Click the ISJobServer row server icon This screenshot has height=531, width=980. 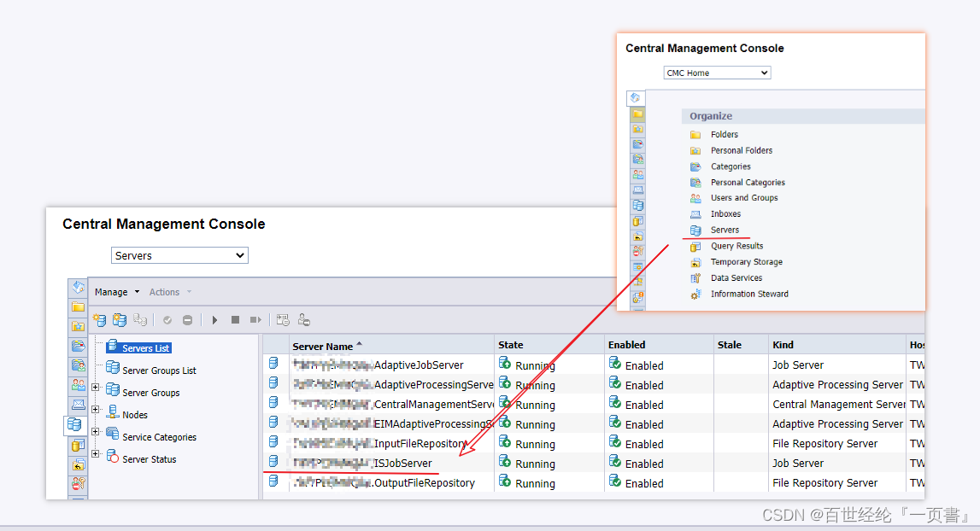(273, 461)
